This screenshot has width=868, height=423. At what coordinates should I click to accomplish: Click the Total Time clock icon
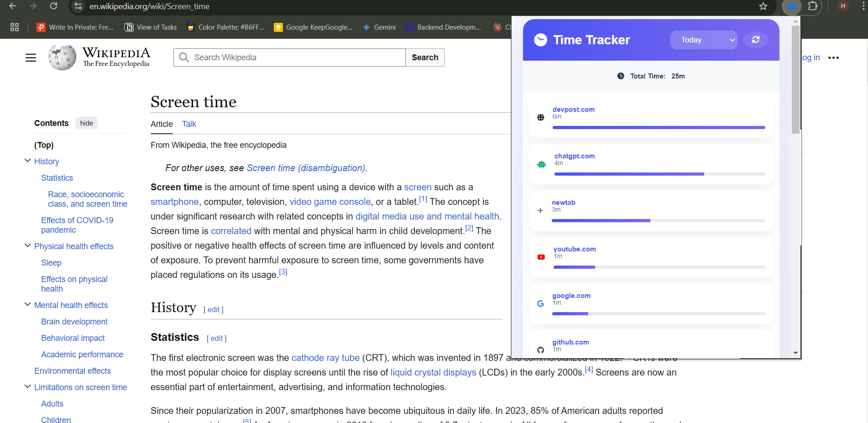[x=621, y=76]
